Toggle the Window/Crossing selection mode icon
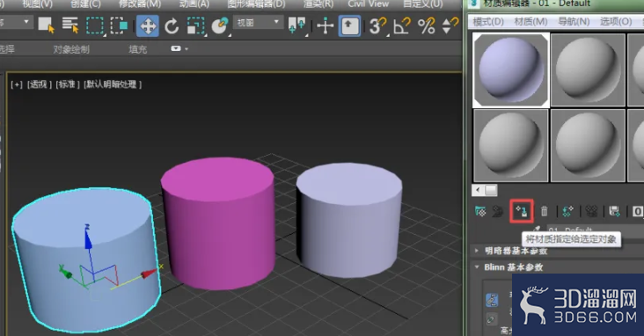Screen dimensions: 644x336 pos(119,26)
